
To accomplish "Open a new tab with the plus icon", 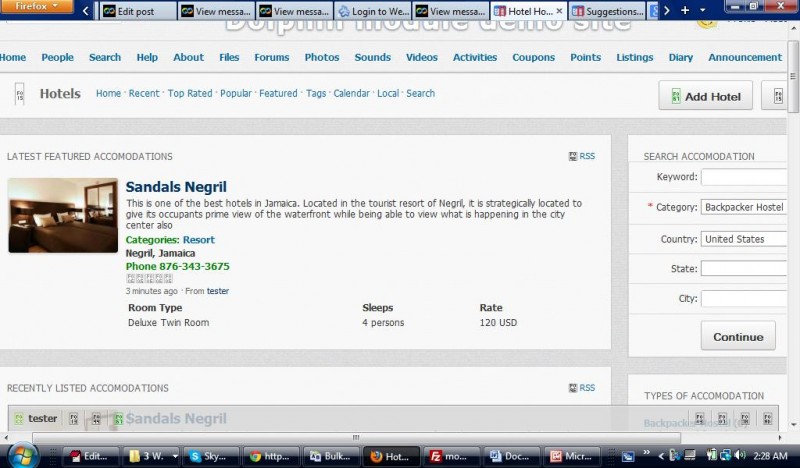I will [x=685, y=10].
